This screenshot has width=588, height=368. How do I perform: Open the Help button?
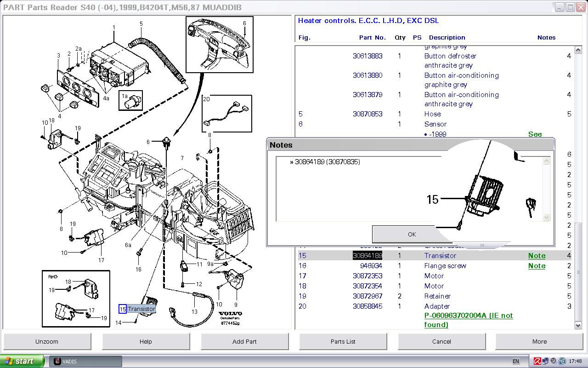(146, 341)
